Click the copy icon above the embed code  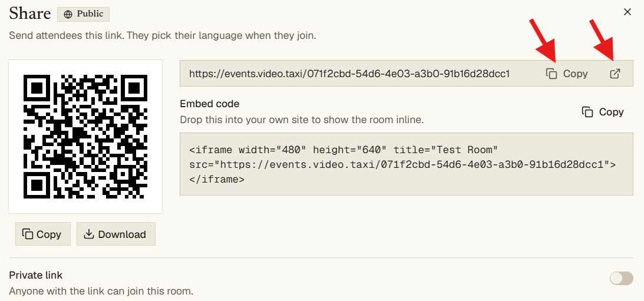point(587,112)
